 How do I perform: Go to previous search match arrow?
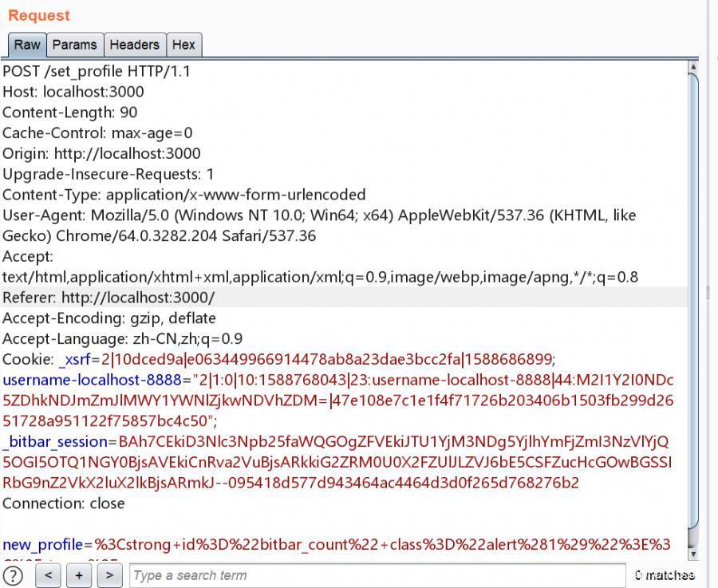click(49, 575)
